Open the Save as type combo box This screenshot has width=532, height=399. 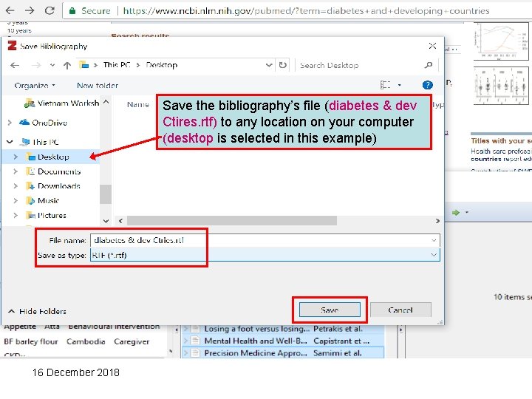265,255
